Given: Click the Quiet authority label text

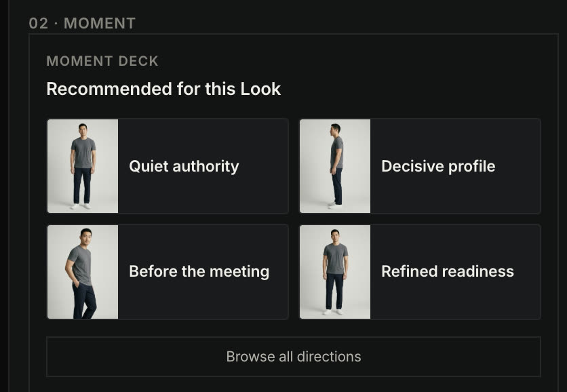Looking at the screenshot, I should 184,167.
